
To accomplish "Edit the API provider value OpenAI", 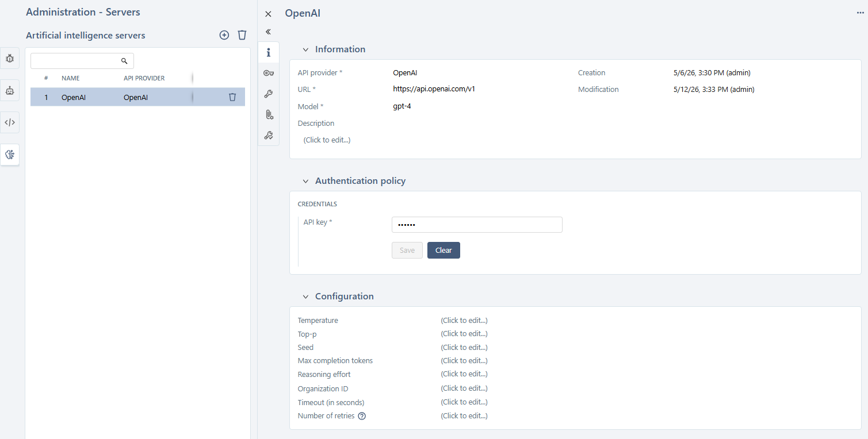I will pos(405,73).
